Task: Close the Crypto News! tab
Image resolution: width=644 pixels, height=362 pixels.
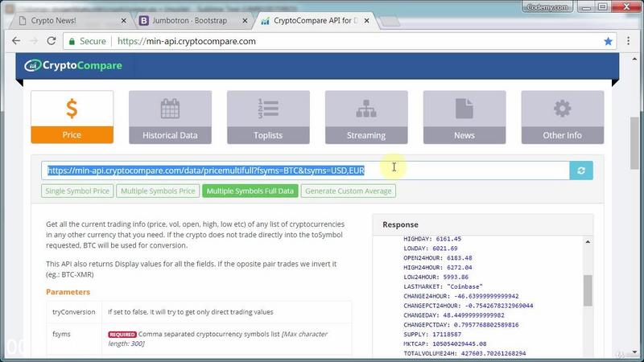Action: click(124, 21)
